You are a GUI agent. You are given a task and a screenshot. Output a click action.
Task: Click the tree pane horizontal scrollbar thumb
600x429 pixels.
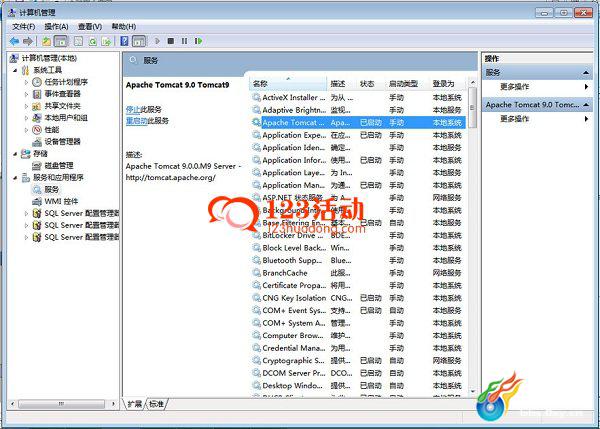[61, 404]
